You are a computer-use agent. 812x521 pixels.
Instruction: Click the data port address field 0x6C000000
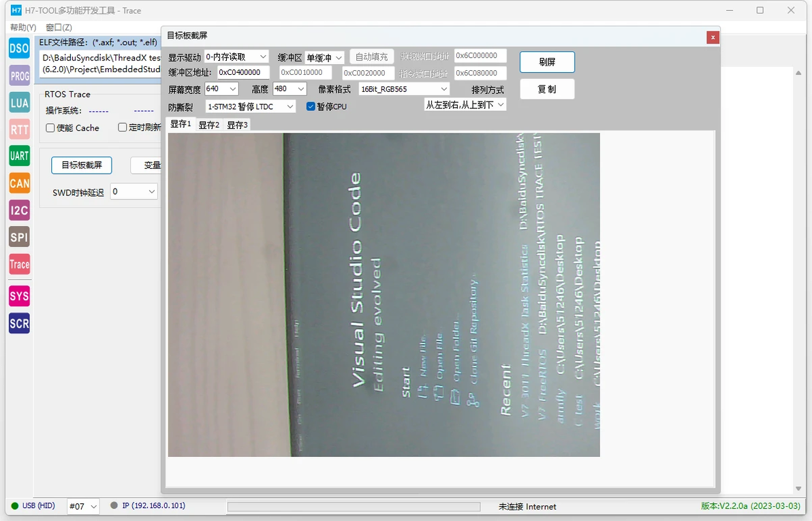click(x=480, y=55)
